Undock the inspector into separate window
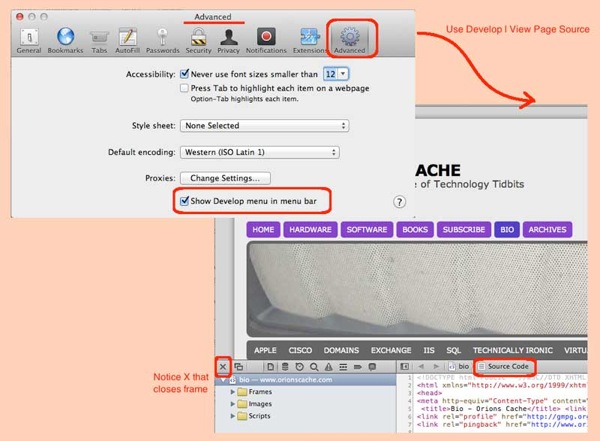The image size is (600, 441). (239, 367)
